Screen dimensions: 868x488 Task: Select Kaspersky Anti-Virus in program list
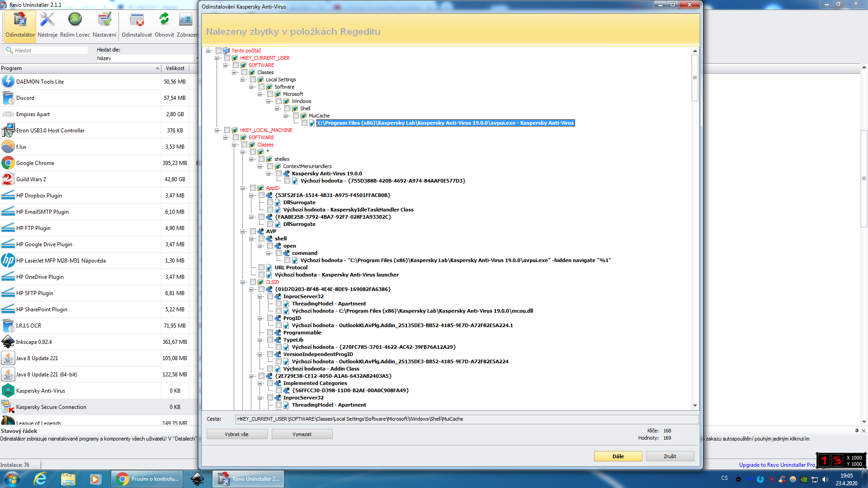click(x=41, y=391)
